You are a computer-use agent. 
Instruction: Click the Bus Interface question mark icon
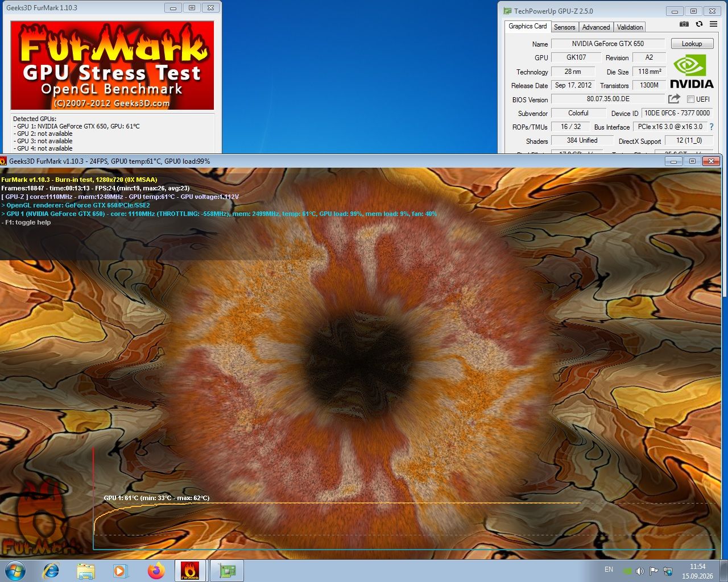click(x=711, y=127)
